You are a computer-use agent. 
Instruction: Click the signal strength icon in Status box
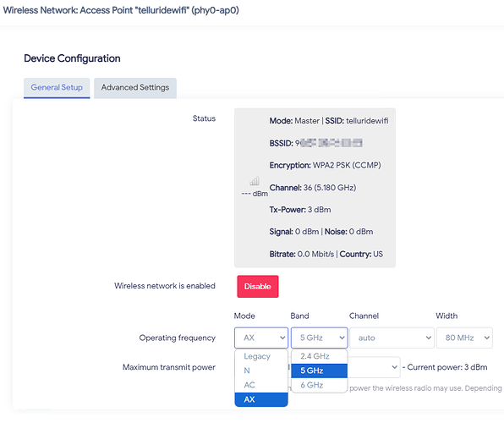click(255, 181)
